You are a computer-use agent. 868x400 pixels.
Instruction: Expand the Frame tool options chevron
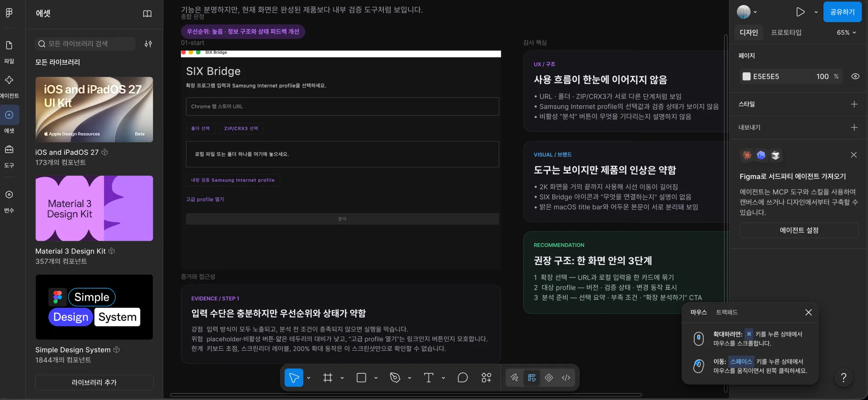342,378
